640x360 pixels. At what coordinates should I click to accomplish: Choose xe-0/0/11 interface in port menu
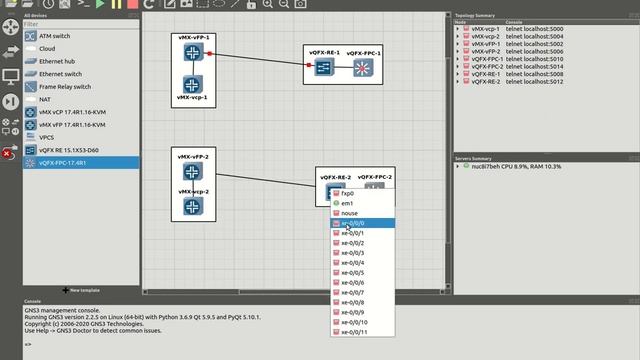point(362,332)
